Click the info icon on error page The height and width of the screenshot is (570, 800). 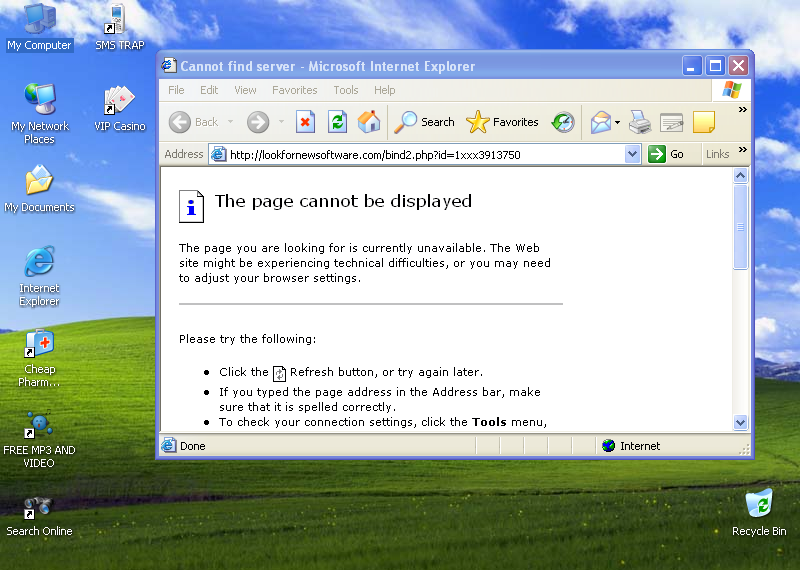(x=191, y=207)
